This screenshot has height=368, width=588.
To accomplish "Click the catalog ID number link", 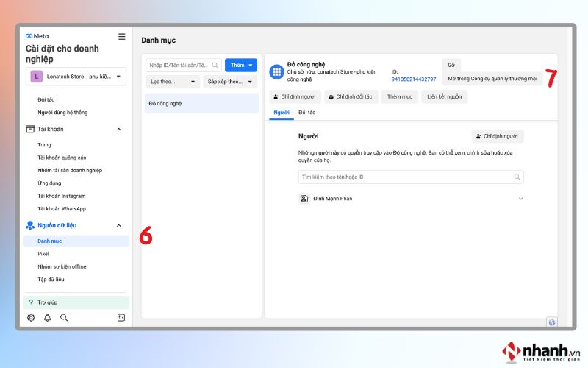I will tap(414, 79).
